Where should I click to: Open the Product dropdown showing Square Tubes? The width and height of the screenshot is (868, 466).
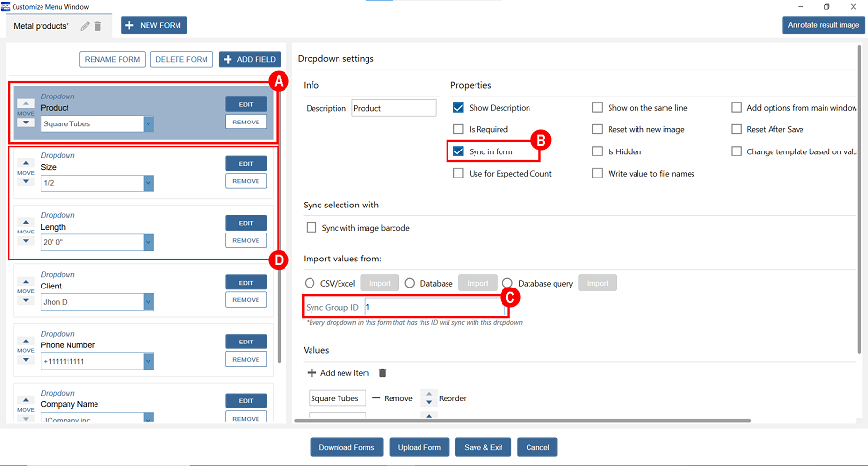tap(149, 123)
